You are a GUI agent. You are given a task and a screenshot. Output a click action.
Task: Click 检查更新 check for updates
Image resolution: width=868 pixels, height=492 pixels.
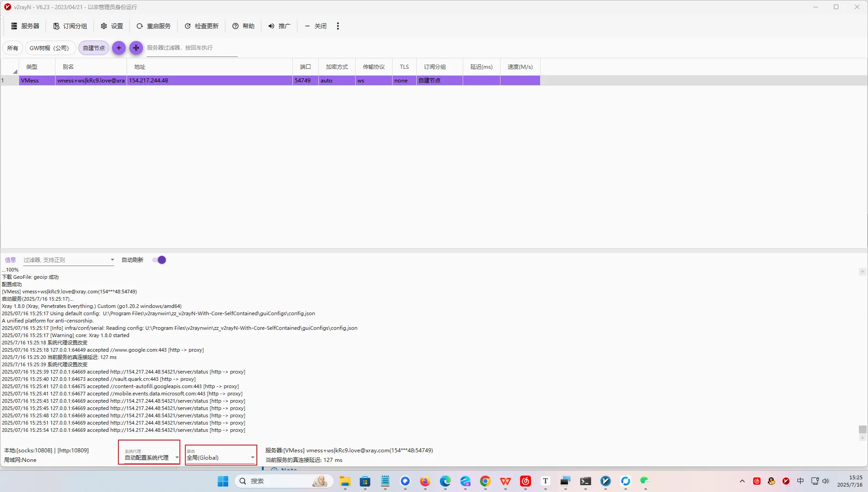tap(202, 26)
